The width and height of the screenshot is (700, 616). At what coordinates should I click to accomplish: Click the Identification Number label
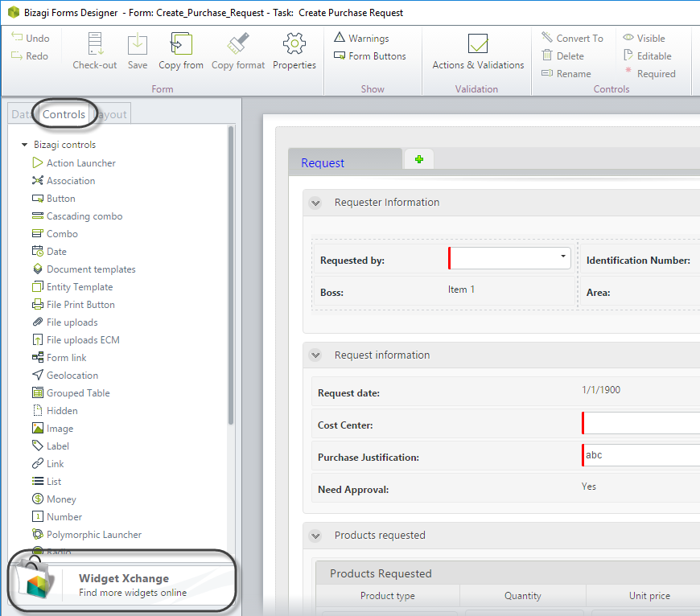(x=638, y=261)
